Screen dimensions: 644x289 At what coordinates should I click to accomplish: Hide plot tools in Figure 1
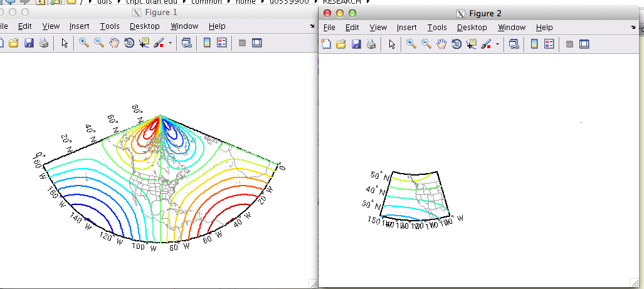[242, 43]
